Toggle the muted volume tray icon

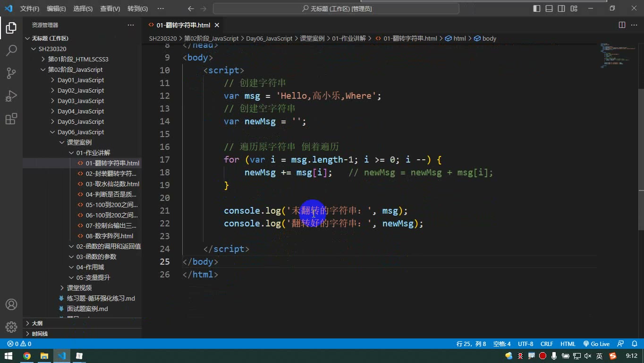point(588,356)
